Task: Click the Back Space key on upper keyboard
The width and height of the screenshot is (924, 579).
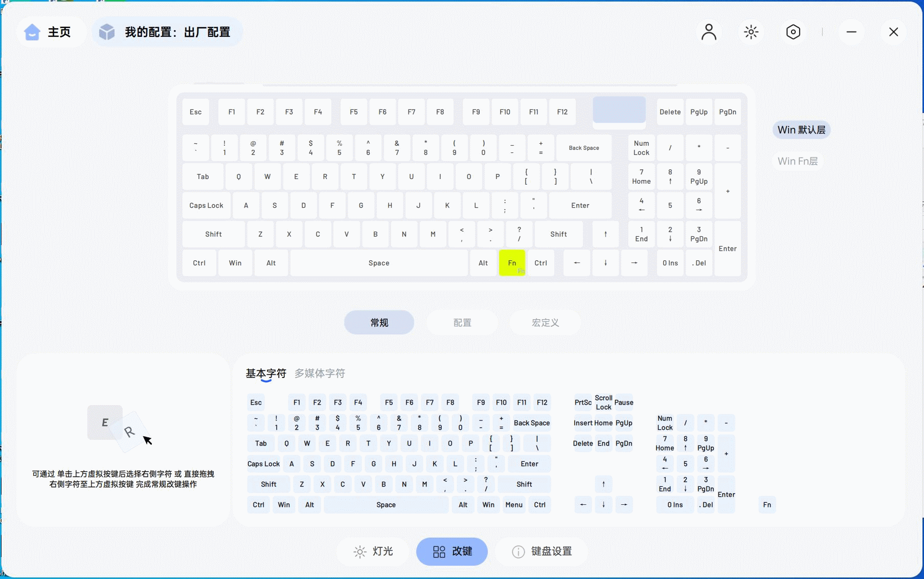Action: 584,148
